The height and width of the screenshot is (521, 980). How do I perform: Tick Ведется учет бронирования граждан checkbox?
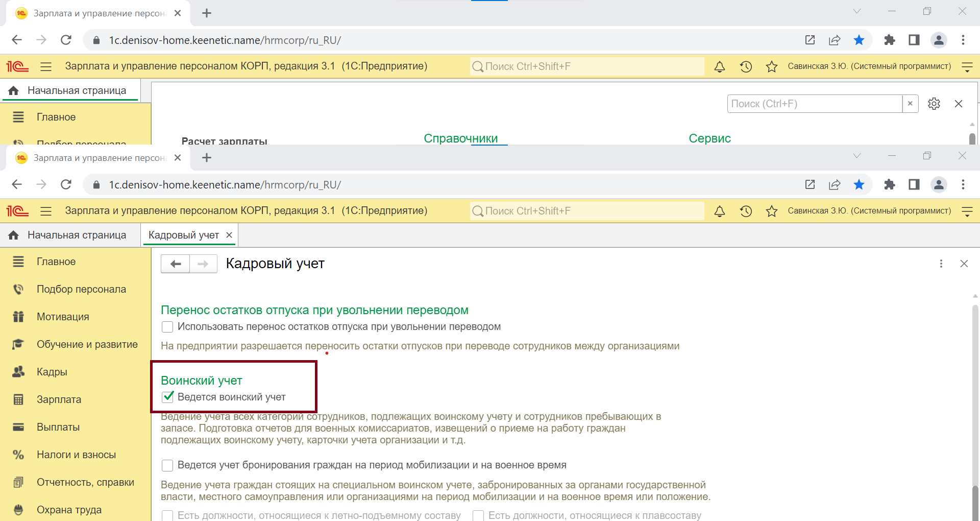click(167, 465)
